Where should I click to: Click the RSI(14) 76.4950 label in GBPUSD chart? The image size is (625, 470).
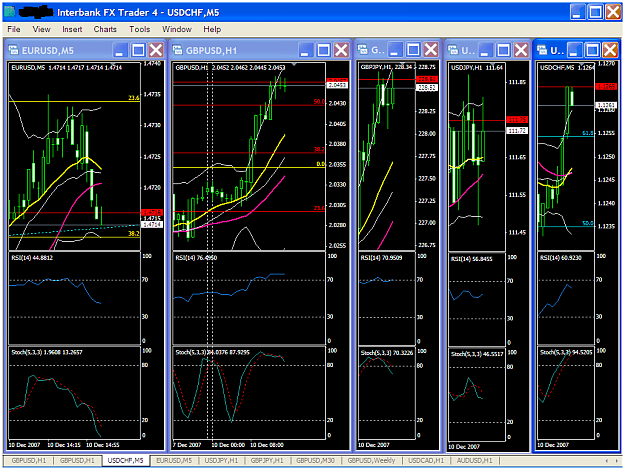196,258
